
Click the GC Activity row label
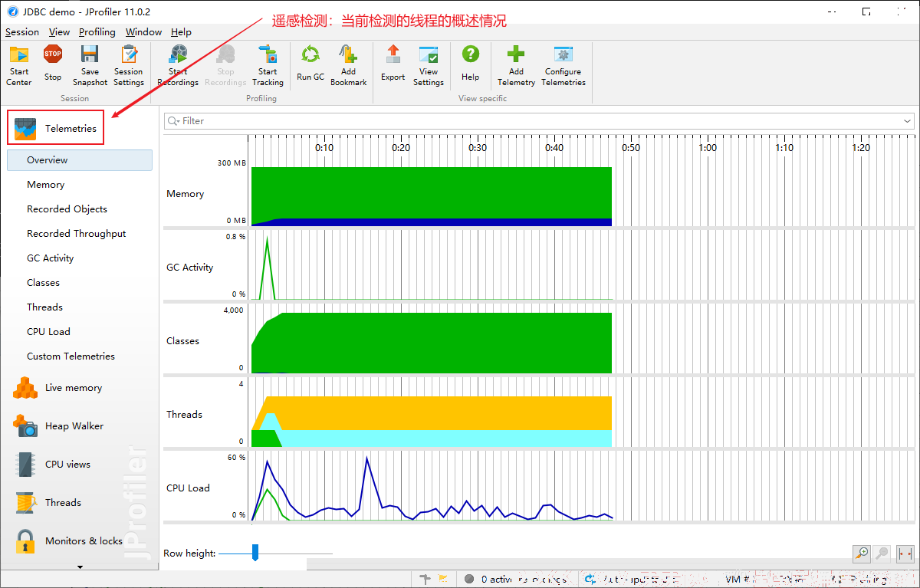coord(190,268)
